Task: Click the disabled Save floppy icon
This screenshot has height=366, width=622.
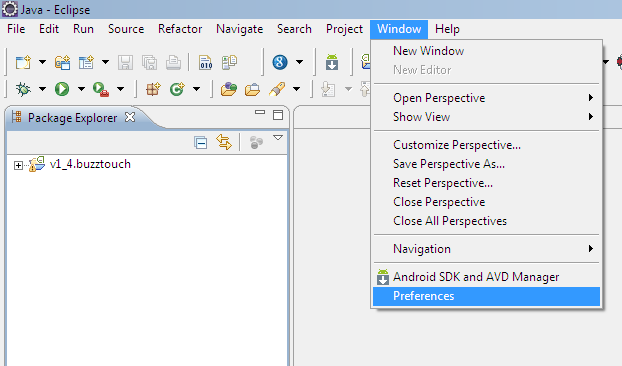Action: click(x=125, y=62)
